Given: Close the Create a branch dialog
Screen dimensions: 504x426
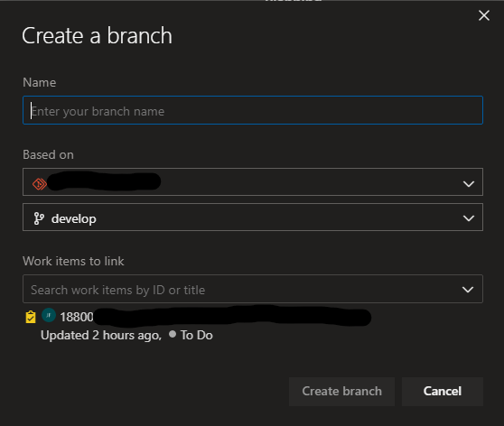Looking at the screenshot, I should 484,15.
